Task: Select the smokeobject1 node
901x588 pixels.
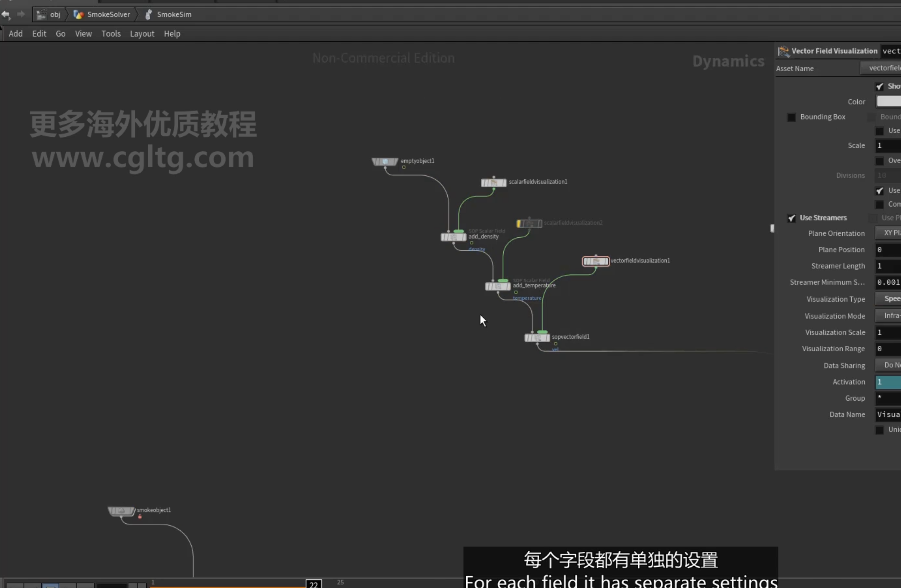Action: [x=121, y=511]
